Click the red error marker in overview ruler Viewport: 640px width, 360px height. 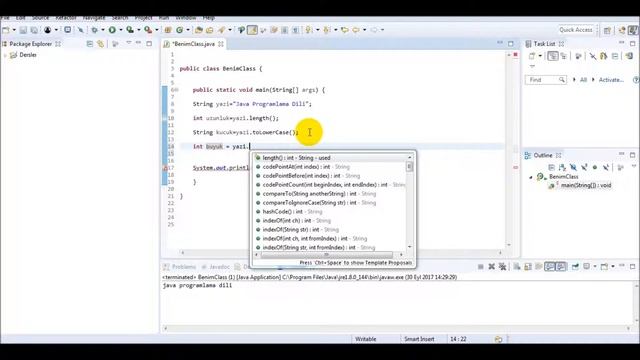pos(516,167)
